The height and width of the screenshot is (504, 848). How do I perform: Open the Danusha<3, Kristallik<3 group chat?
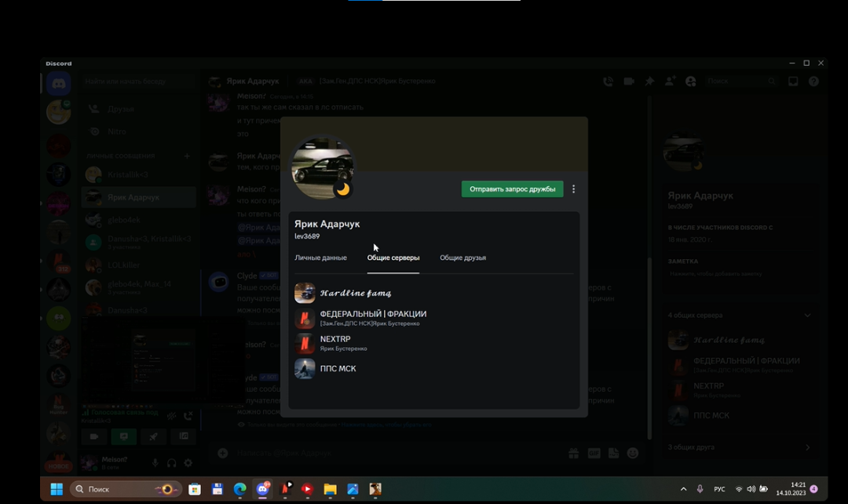click(x=138, y=243)
